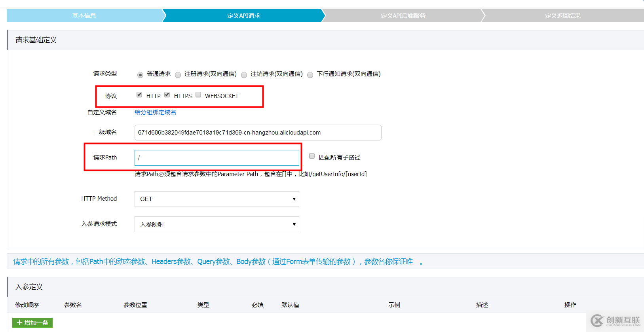Click the 请求基础定义 section heading

tap(36, 40)
